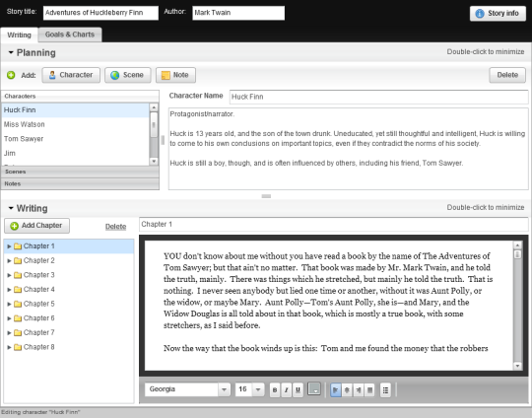Click the chapter Delete link
Screen dimensions: 532x418
(x=115, y=227)
